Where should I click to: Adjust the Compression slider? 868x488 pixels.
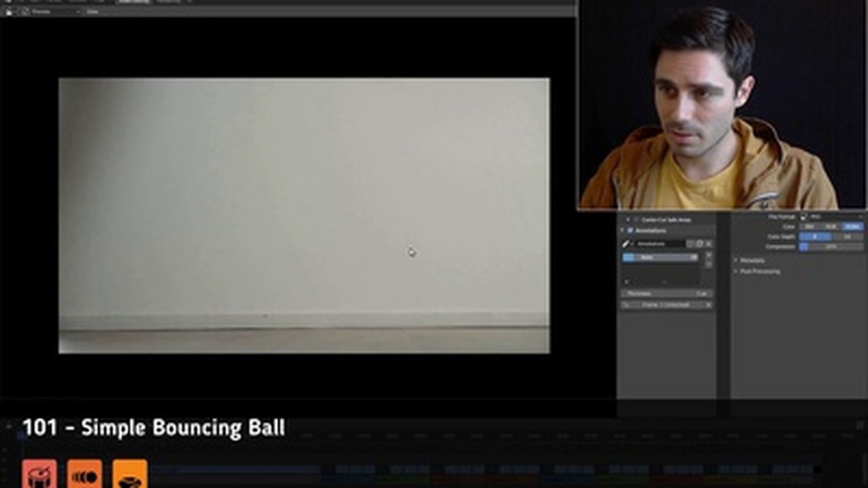(831, 247)
